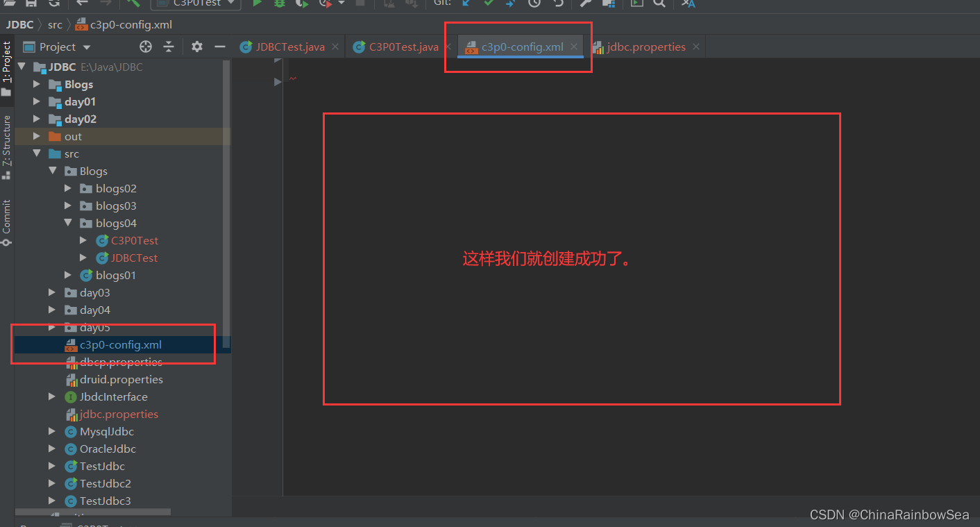Screen dimensions: 980x527
Task: Rollback changes with the undo arrow icon
Action: [x=559, y=3]
